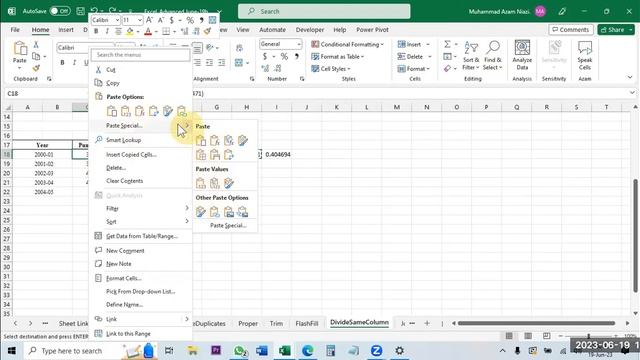Click the Analyze Data icon
Viewport: 640px width, 360px height.
point(522,48)
